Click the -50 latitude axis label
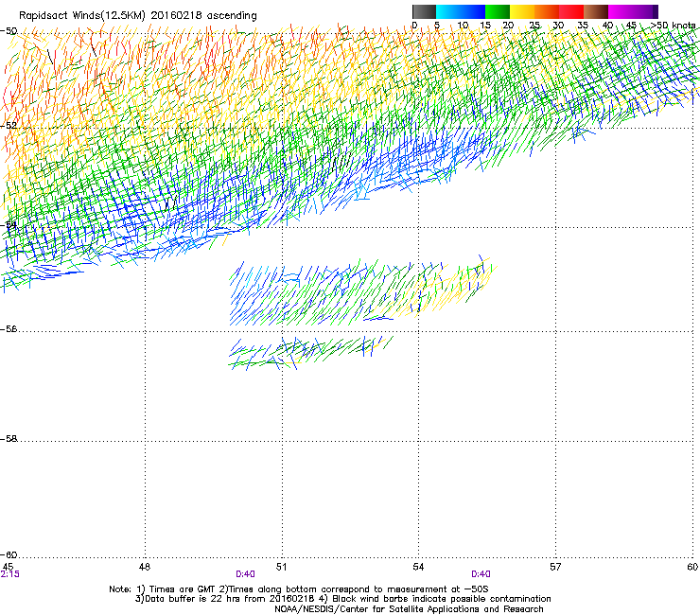The image size is (700, 615). [9, 31]
